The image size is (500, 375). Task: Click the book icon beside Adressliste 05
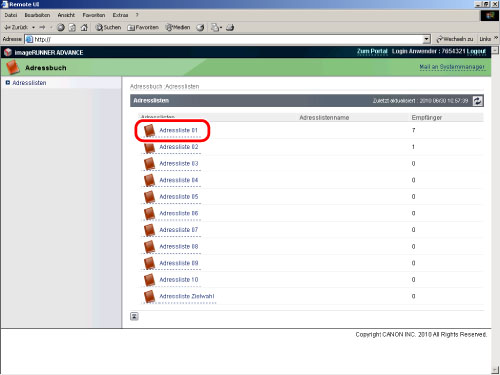(x=150, y=197)
